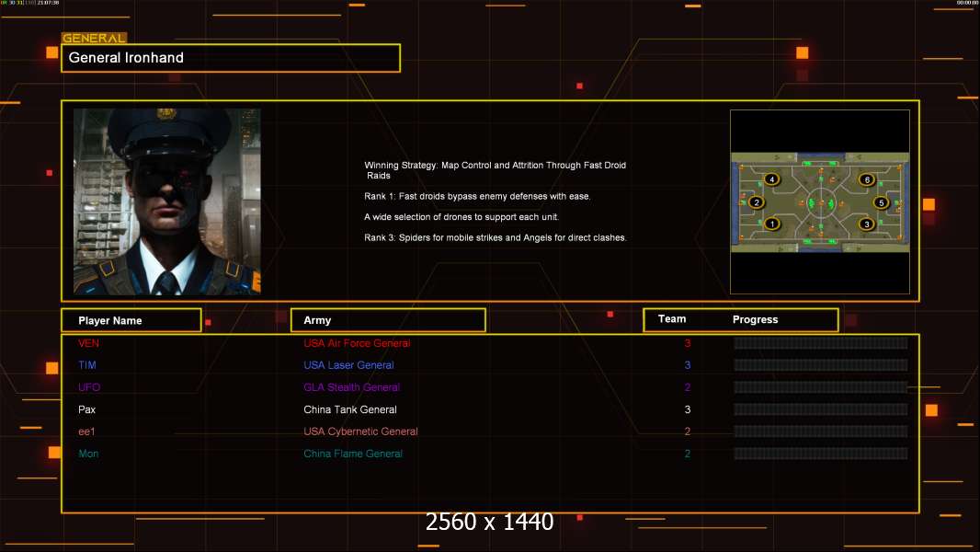Click the USA Laser General army entry
The height and width of the screenshot is (552, 980).
click(x=348, y=365)
